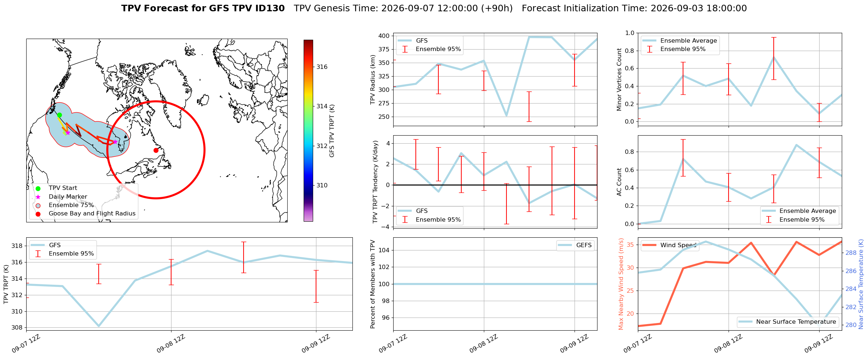This screenshot has height=358, width=868.
Task: Click "09-08 12Z" under the Percent of Members plot
Action: pyautogui.click(x=483, y=344)
